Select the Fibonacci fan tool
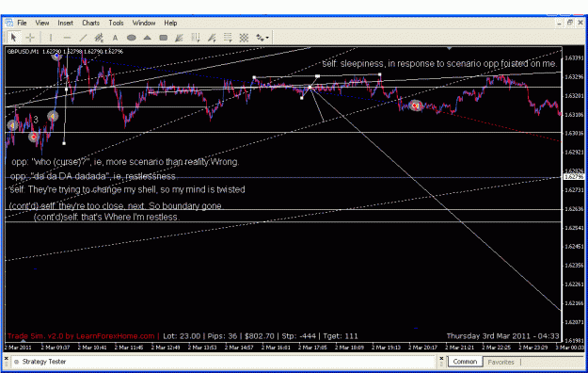The width and height of the screenshot is (588, 373). pyautogui.click(x=212, y=38)
